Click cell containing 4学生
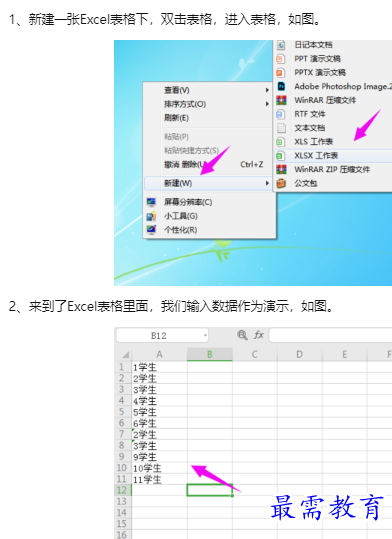This screenshot has height=539, width=392. click(160, 401)
